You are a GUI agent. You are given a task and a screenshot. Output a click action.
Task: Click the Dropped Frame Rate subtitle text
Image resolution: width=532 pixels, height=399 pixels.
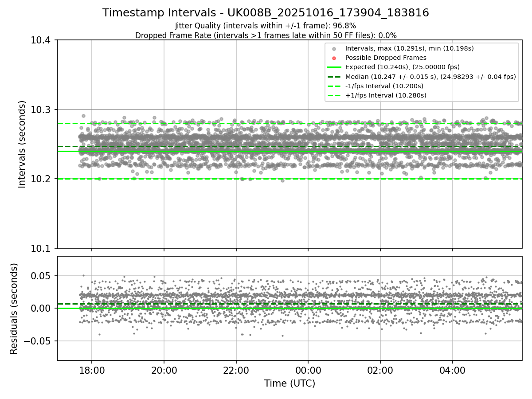point(266,35)
